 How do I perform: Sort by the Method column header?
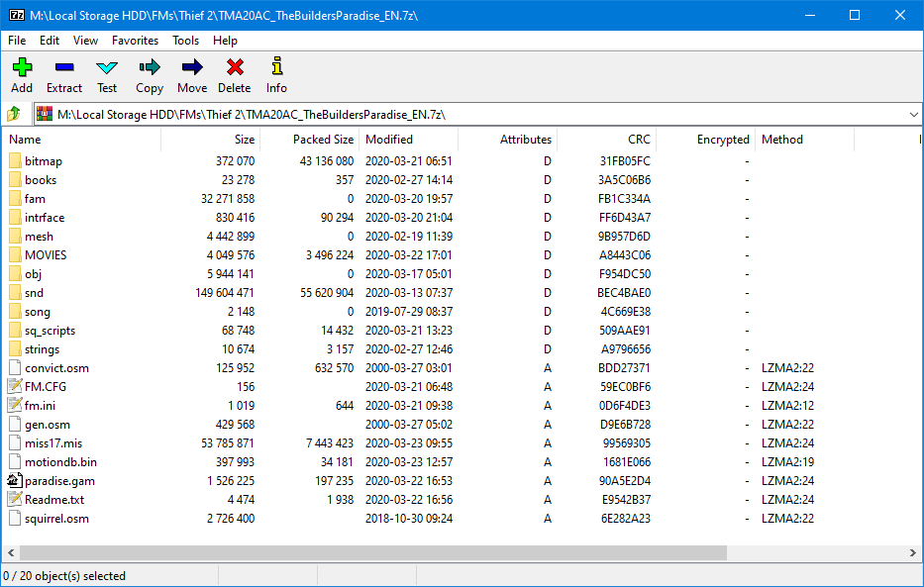(804, 140)
